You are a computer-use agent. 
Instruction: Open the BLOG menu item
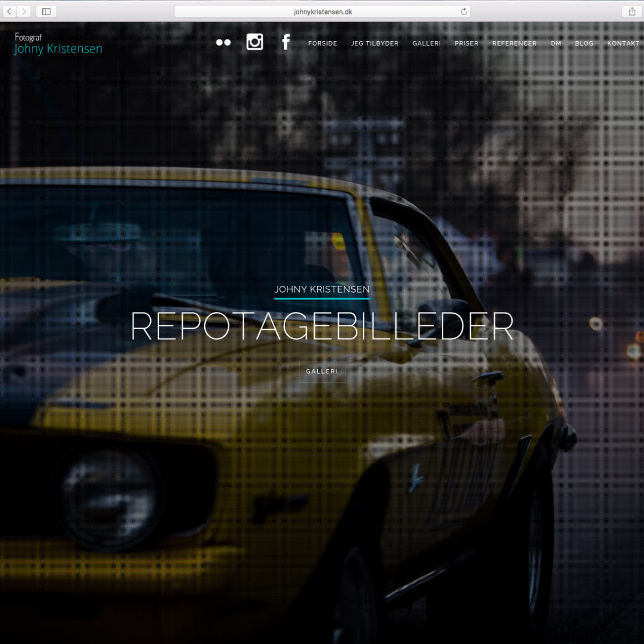(x=584, y=43)
